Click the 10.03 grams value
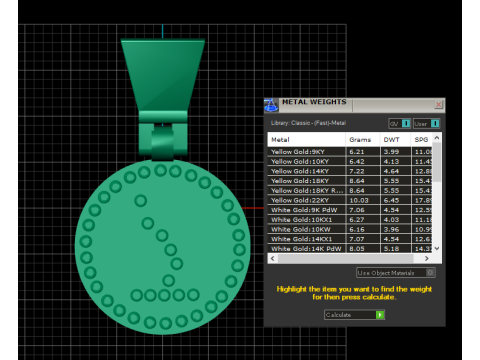 point(359,200)
